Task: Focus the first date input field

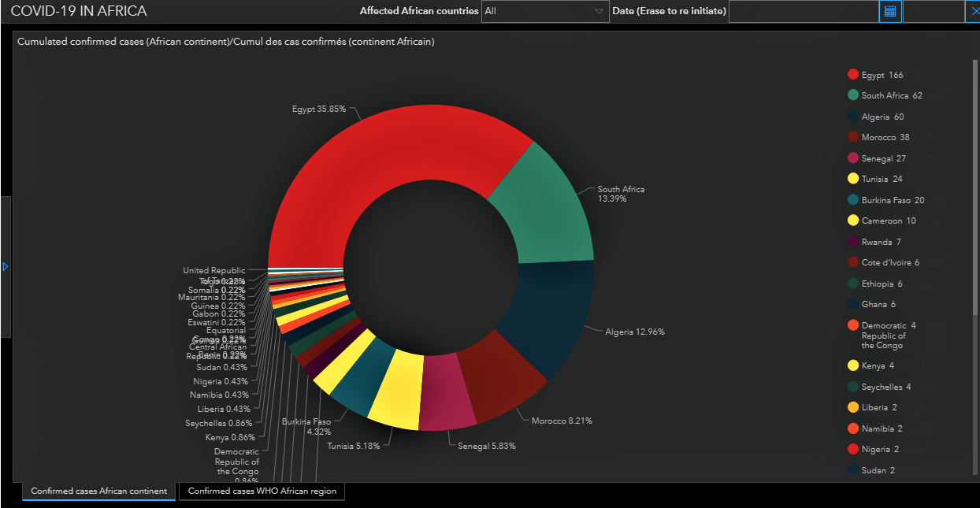Action: pos(804,12)
